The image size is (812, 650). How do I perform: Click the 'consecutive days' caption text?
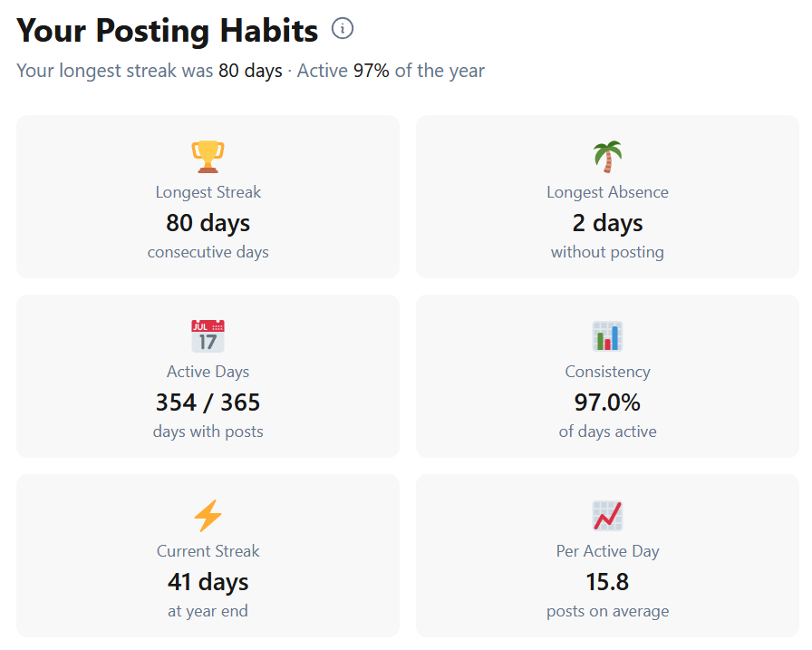208,252
